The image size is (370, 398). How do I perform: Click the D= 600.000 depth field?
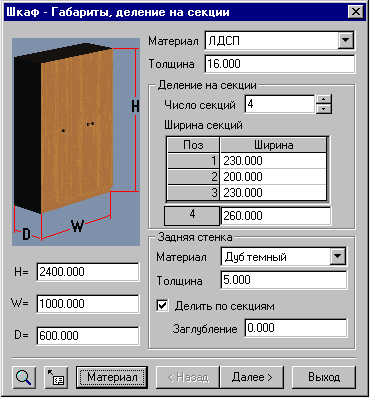click(x=88, y=336)
